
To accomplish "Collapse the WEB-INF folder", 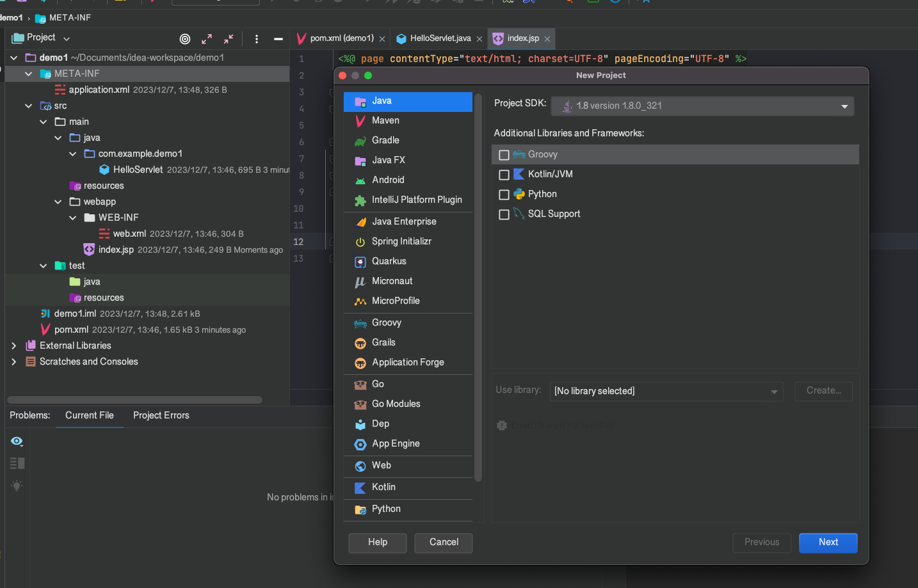I will pos(73,218).
